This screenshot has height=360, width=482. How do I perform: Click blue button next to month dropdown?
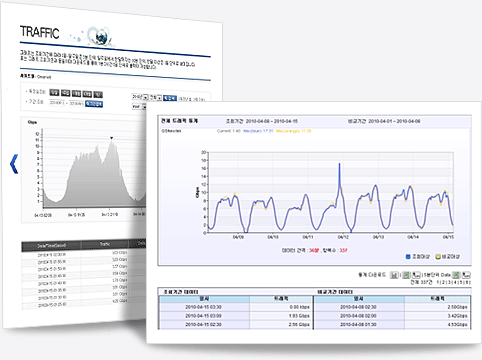pyautogui.click(x=170, y=98)
